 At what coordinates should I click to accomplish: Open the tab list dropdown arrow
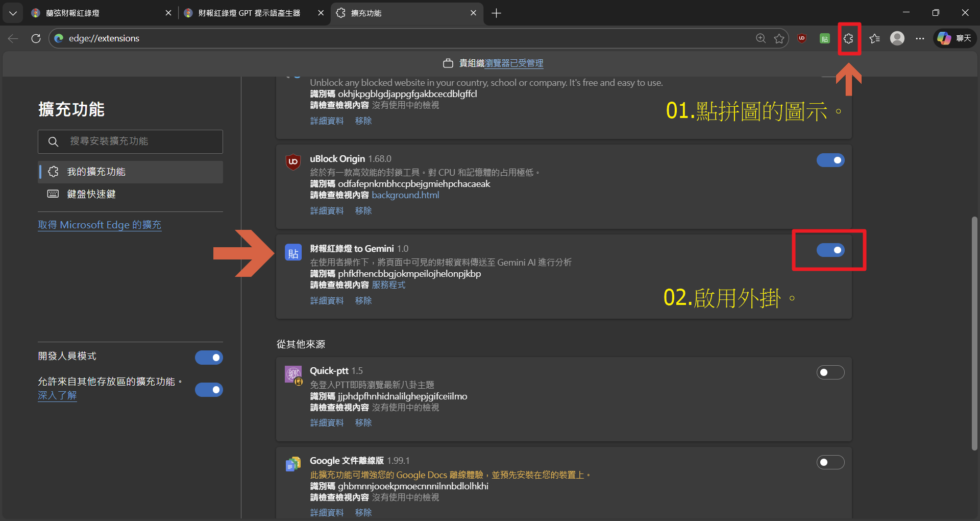(x=13, y=13)
